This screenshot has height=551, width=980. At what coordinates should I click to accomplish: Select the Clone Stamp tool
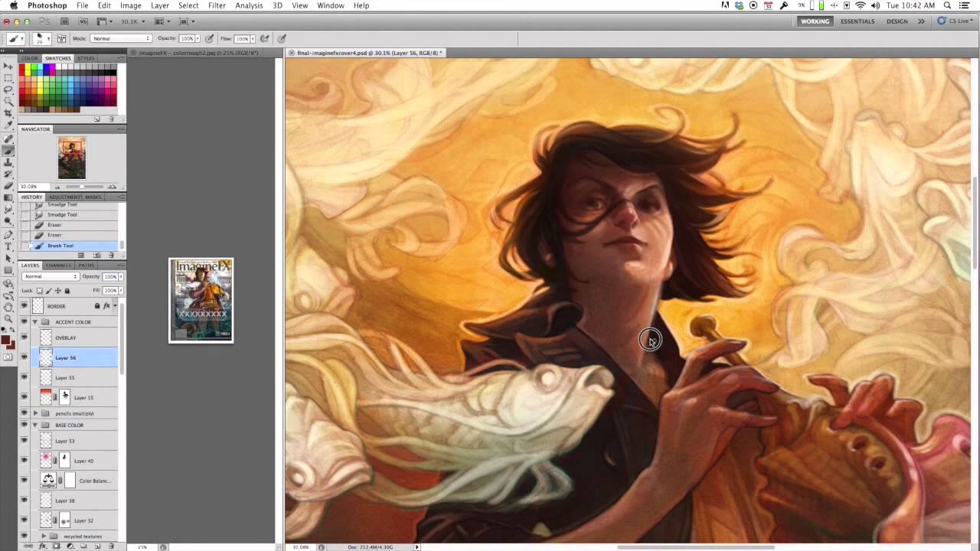(x=8, y=162)
